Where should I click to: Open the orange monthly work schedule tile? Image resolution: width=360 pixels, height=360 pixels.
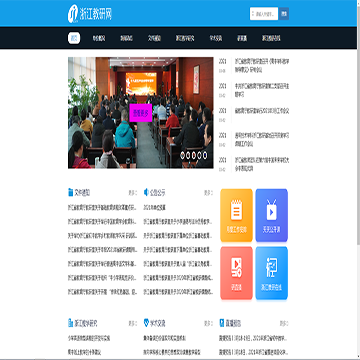(236, 215)
